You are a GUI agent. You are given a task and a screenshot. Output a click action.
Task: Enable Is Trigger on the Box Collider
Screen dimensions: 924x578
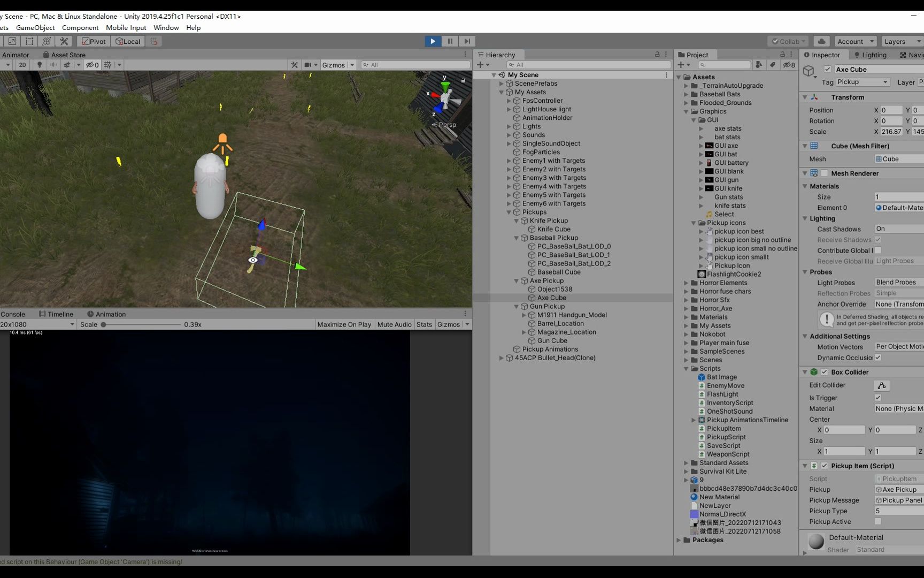coord(877,398)
